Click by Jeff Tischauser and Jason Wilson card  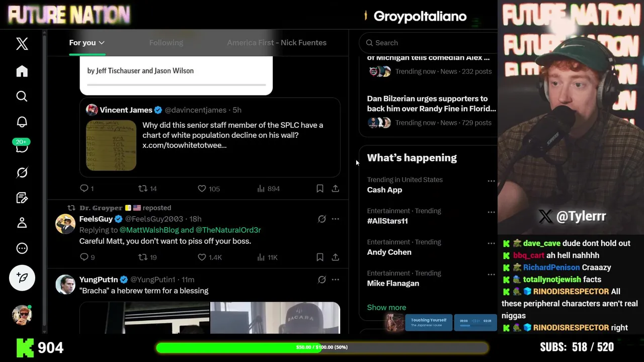point(176,75)
